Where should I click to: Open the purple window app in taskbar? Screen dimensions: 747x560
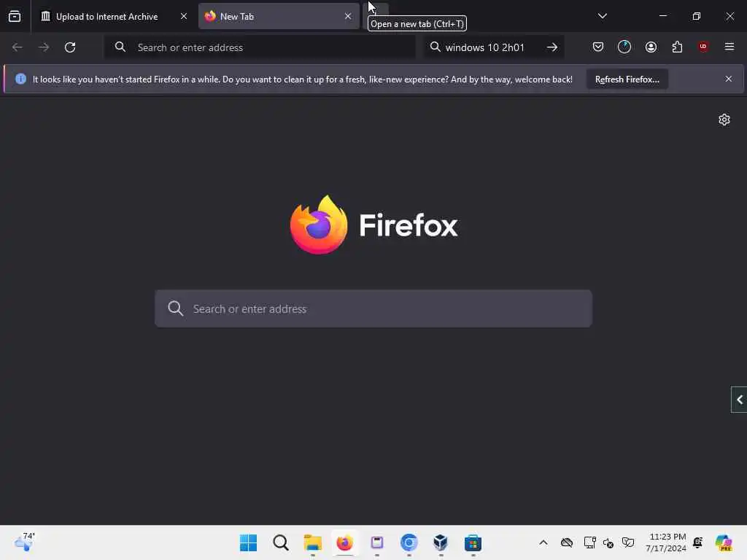[377, 542]
